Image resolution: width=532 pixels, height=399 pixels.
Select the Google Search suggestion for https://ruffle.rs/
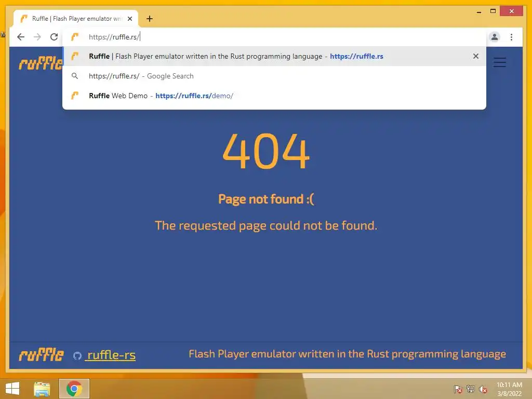click(x=274, y=76)
